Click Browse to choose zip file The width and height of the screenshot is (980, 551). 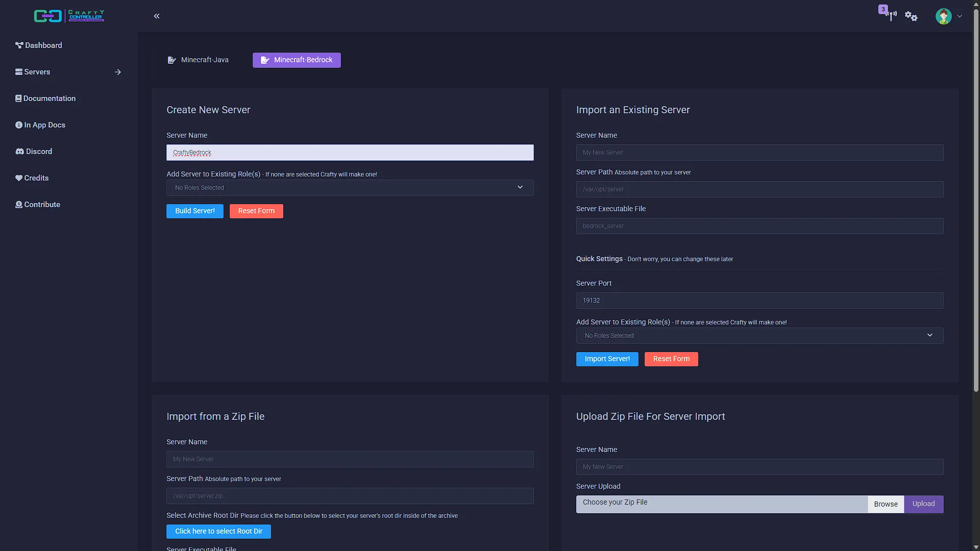(x=886, y=504)
